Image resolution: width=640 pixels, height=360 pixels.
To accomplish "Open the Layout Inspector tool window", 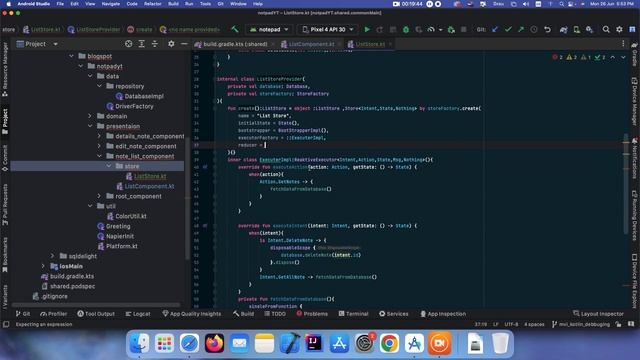I will point(598,313).
